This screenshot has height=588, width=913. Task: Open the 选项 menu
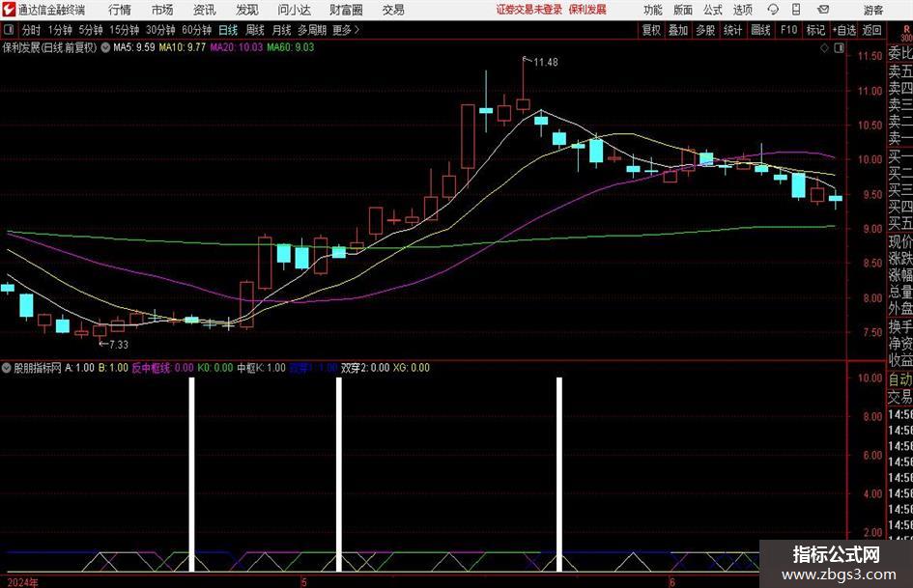click(x=742, y=10)
